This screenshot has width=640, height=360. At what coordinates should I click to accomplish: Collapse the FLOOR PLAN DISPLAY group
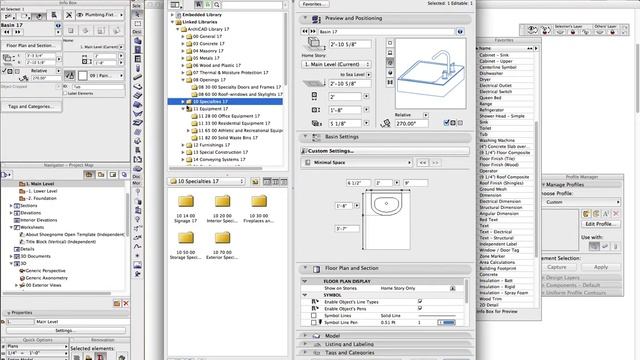tap(304, 281)
